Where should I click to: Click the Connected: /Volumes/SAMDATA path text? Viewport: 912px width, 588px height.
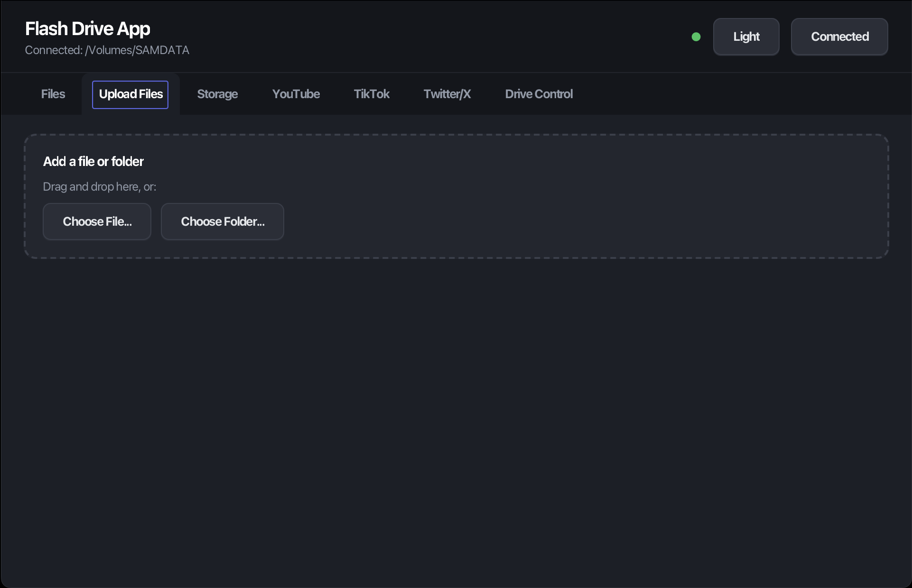click(x=107, y=50)
